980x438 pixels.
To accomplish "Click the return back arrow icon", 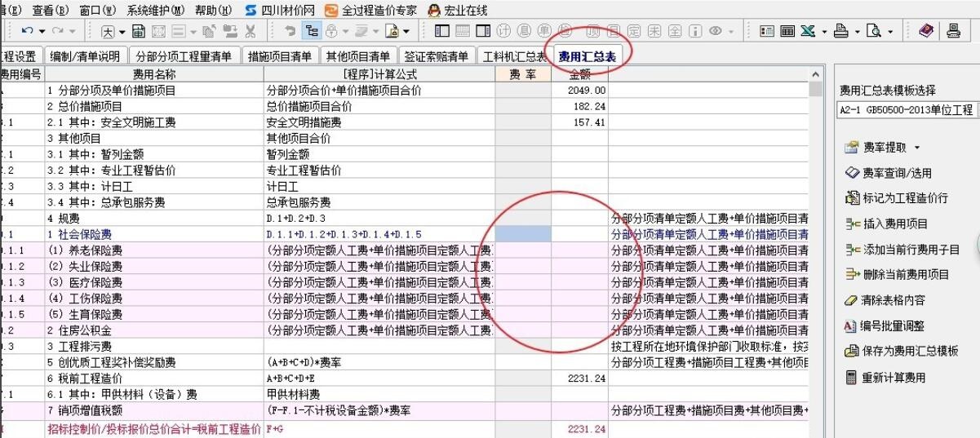I will (x=290, y=31).
